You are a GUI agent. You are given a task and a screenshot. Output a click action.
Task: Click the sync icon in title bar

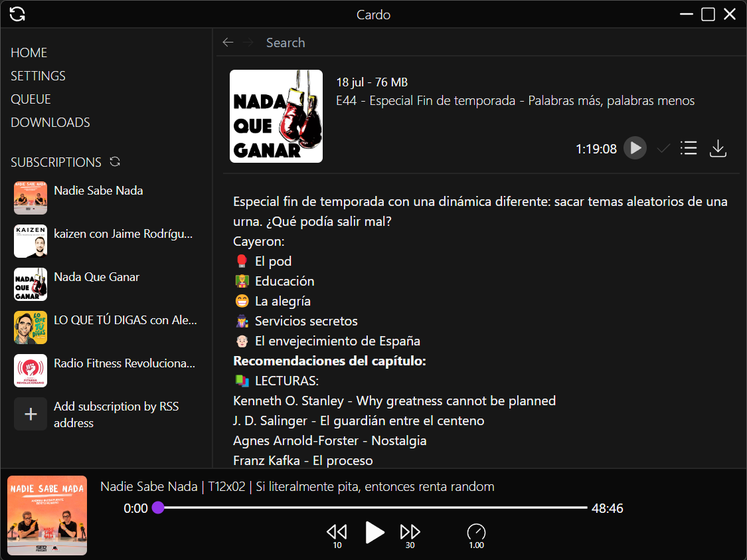pos(17,14)
